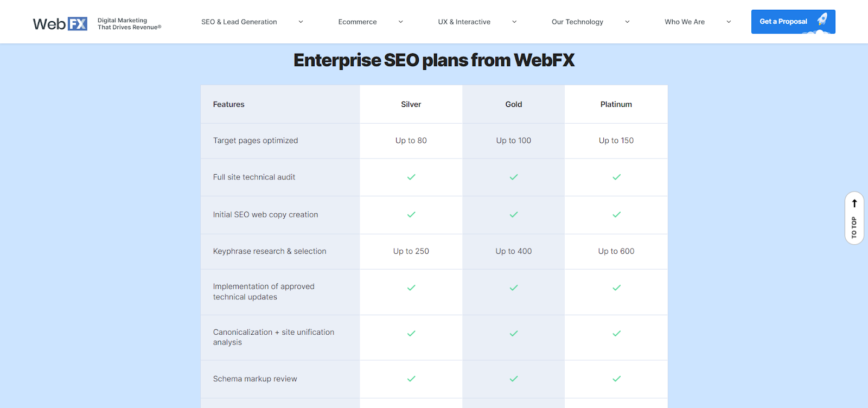Screen dimensions: 868x408
Task: Click the Digital Marketing That Drives Revenue tagline
Action: coord(129,24)
